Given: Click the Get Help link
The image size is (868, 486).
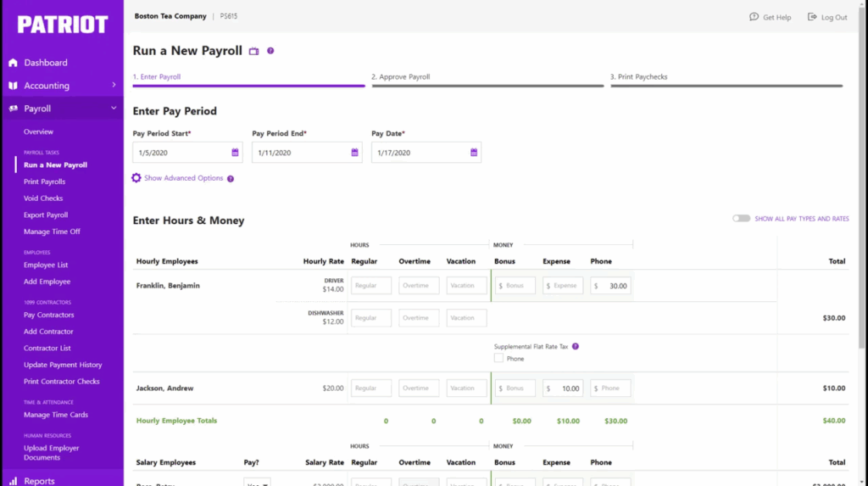Looking at the screenshot, I should tap(770, 17).
